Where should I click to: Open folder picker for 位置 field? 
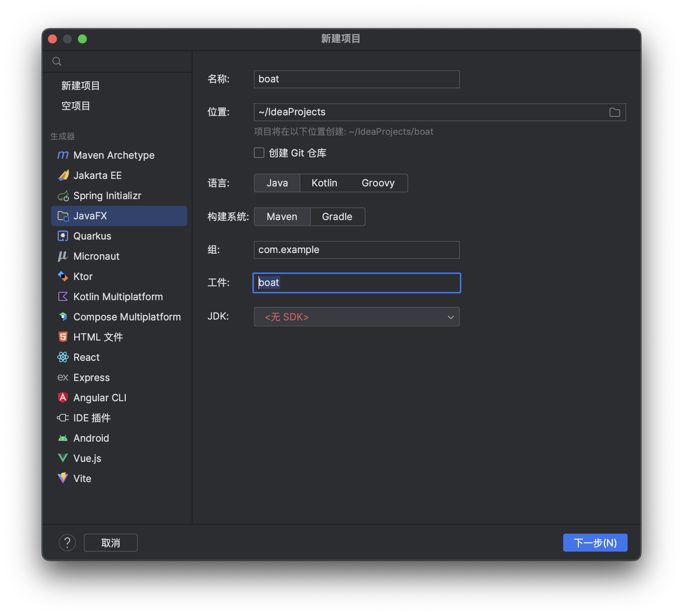pos(614,112)
